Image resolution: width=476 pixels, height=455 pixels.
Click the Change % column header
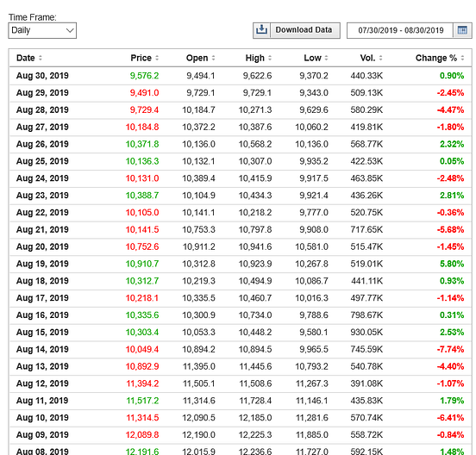[x=436, y=58]
